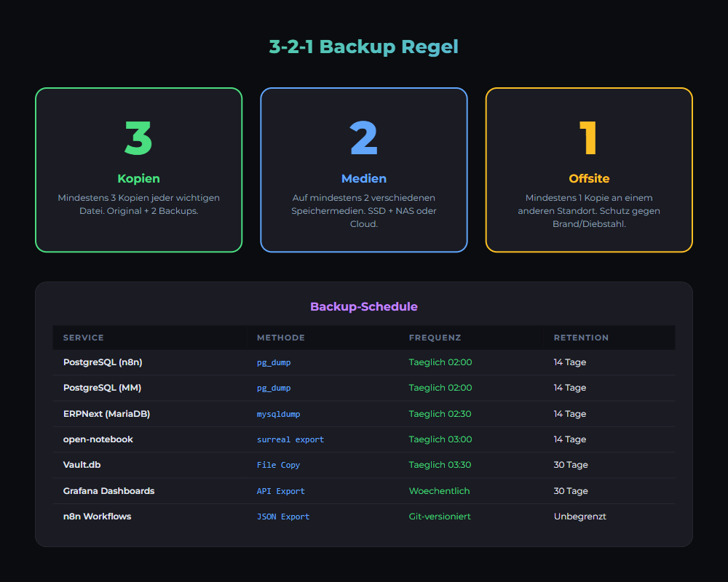Click the mysqldump method for ERPNext
This screenshot has height=582, width=728.
point(278,414)
